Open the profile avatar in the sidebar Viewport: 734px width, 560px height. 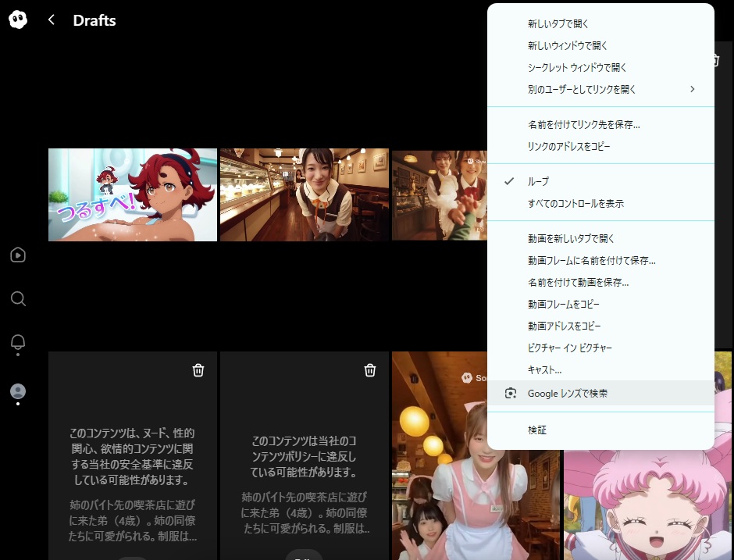tap(19, 391)
